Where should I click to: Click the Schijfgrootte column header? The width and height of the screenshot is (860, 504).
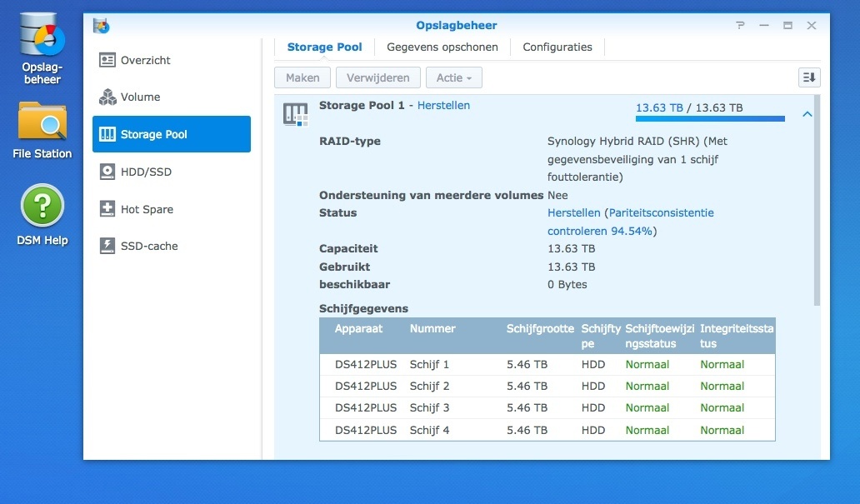pyautogui.click(x=540, y=328)
